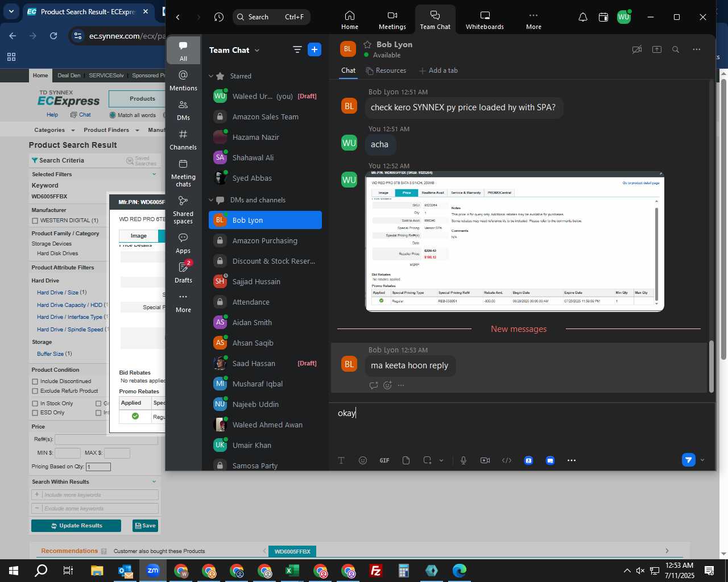The width and height of the screenshot is (728, 582).
Task: Expand the Team Chat title dropdown
Action: pyautogui.click(x=257, y=50)
